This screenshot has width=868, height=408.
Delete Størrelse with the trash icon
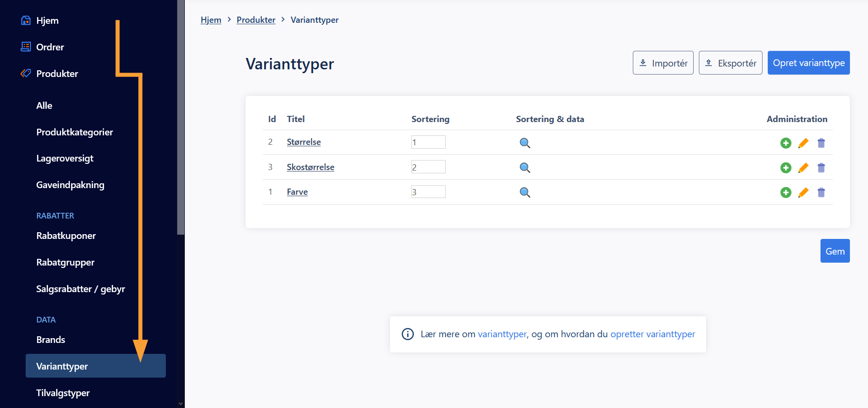pyautogui.click(x=821, y=143)
